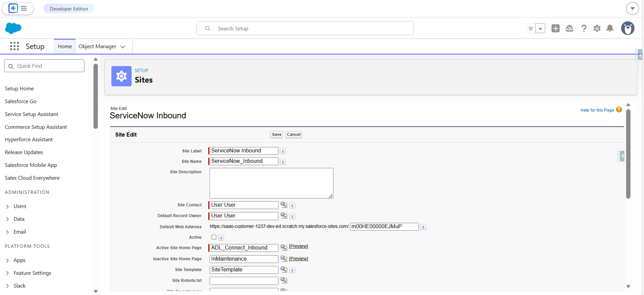Open Hyperforce Assistant
Image resolution: width=644 pixels, height=295 pixels.
(29, 140)
